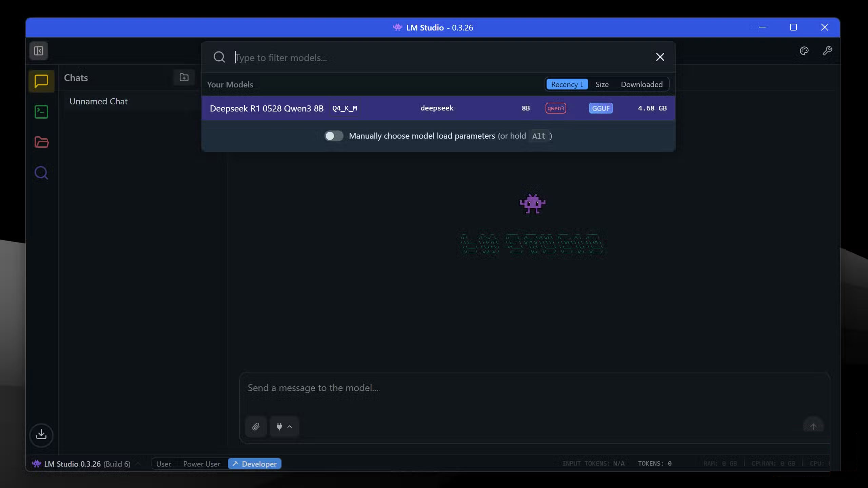Enable manually choose model load parameters
This screenshot has height=488, width=868.
point(334,136)
